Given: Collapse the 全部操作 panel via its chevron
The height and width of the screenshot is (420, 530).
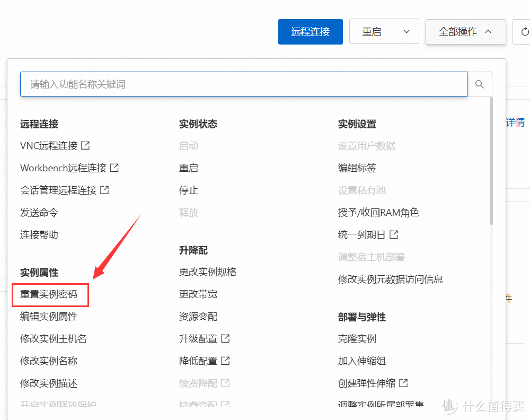Looking at the screenshot, I should tap(488, 32).
